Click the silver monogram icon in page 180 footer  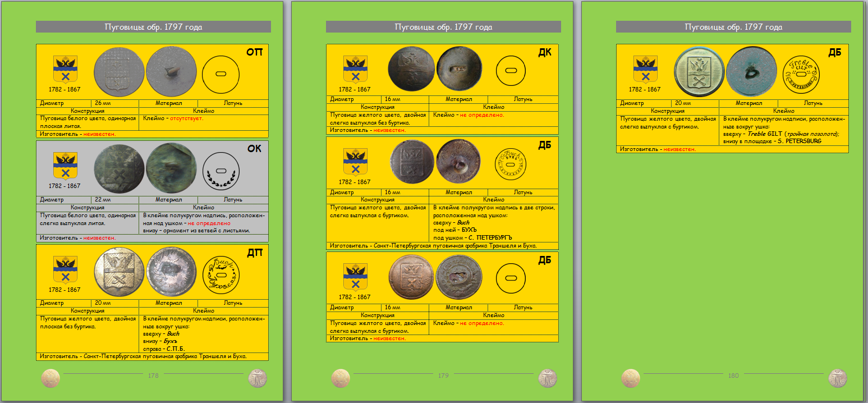pos(838,378)
